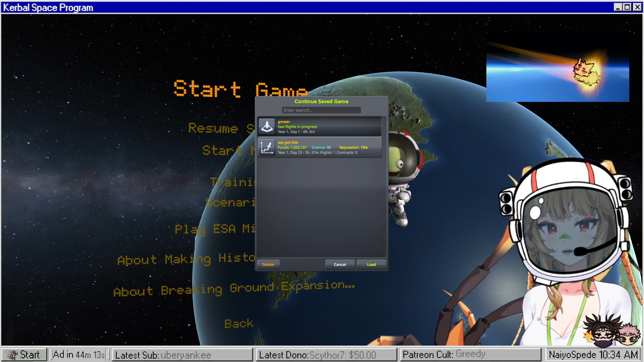Screen dimensions: 644x362
Task: Choose the Back menu option
Action: [239, 323]
